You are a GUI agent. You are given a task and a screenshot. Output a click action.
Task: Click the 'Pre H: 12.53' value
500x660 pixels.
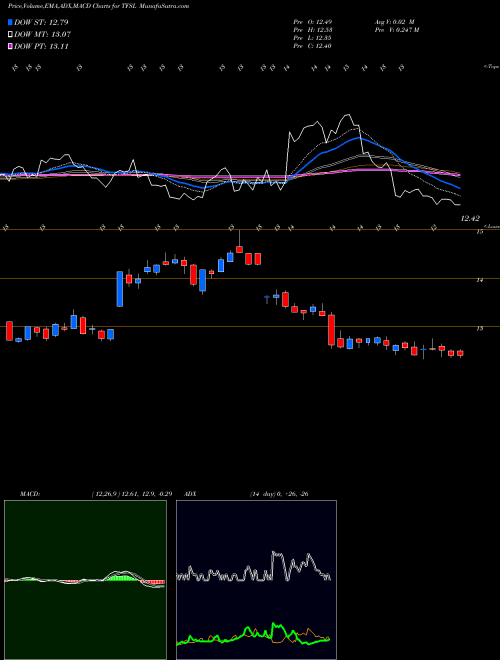tap(312, 30)
